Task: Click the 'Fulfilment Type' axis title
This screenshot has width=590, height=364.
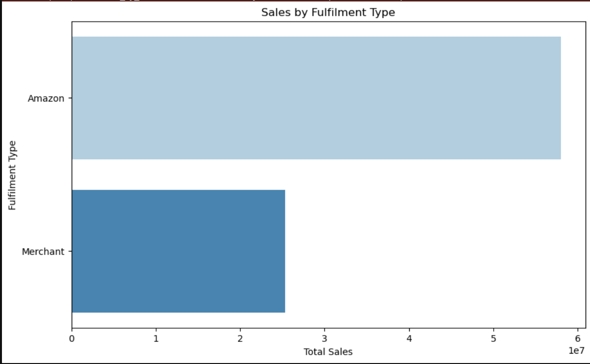Action: [13, 175]
